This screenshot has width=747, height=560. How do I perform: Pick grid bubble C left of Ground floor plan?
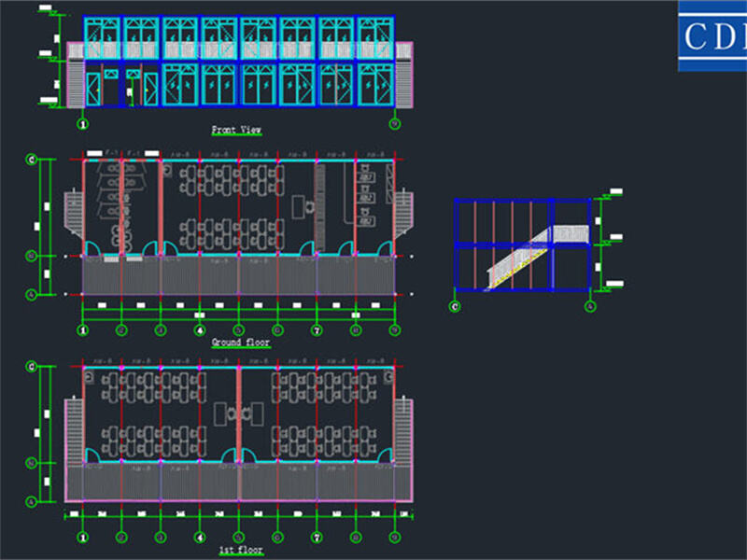tap(31, 161)
